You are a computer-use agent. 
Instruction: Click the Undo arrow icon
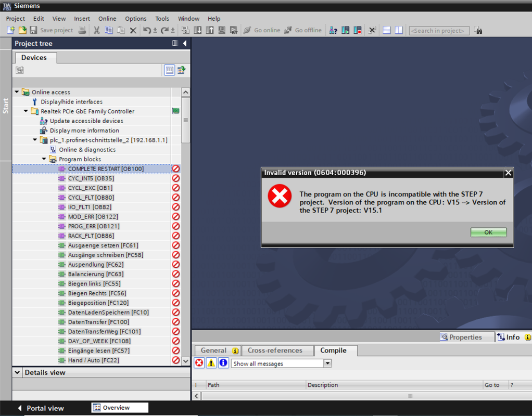(147, 30)
